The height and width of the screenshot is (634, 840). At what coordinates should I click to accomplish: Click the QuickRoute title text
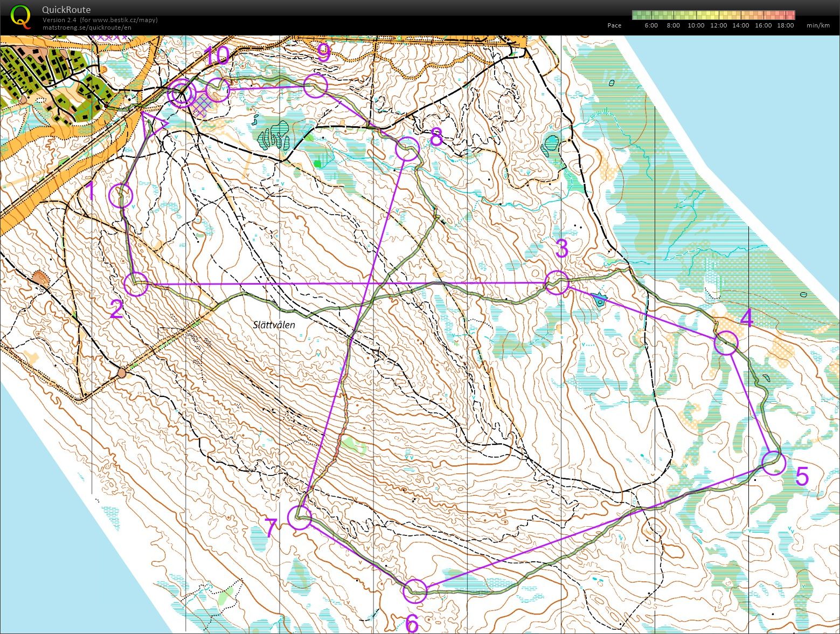[66, 10]
